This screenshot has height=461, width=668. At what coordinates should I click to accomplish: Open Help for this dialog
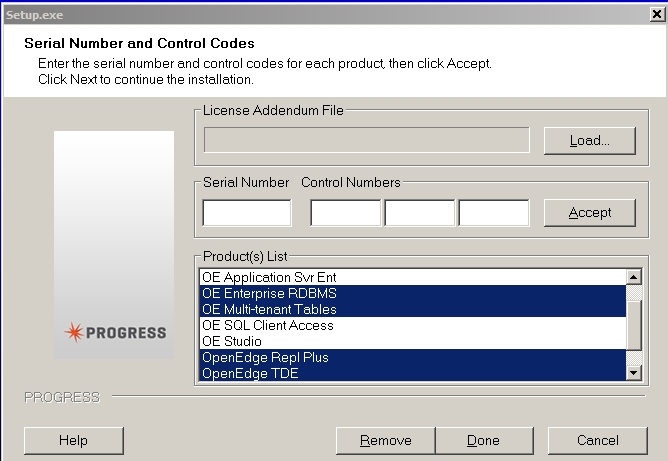coord(74,441)
